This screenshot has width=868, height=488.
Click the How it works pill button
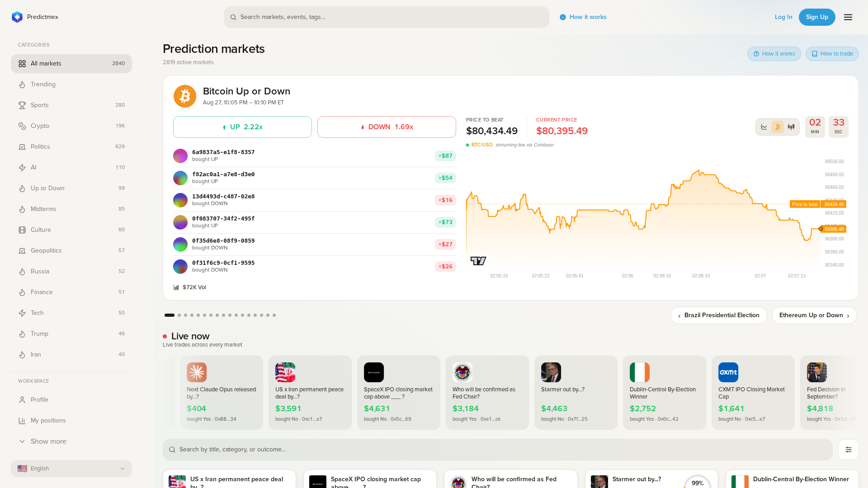774,54
